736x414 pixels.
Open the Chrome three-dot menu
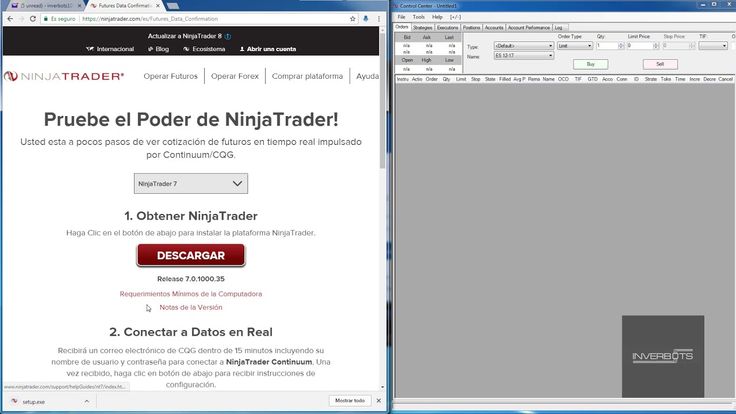[x=379, y=19]
